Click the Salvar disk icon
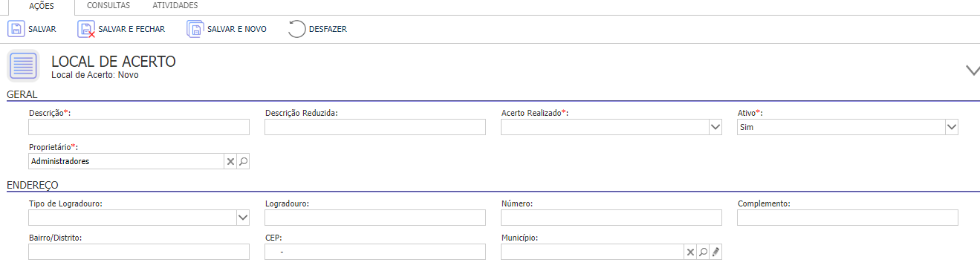The width and height of the screenshot is (980, 277). pyautogui.click(x=16, y=29)
